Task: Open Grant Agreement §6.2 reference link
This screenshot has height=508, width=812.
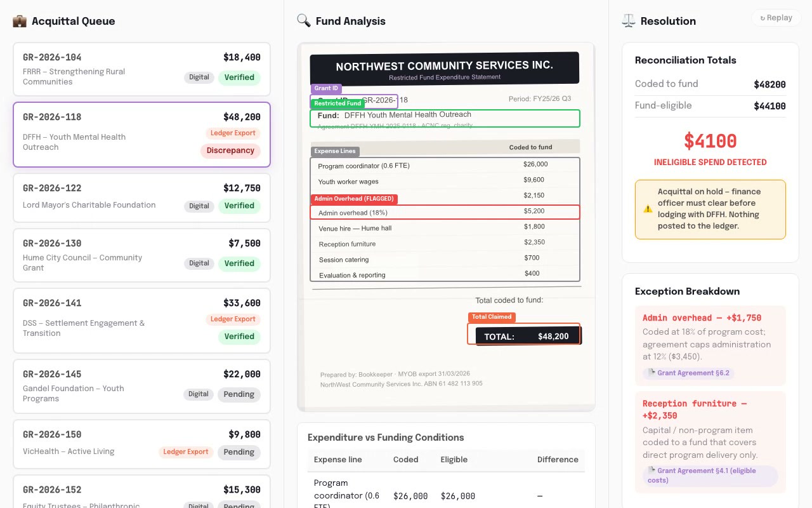Action: [688, 373]
